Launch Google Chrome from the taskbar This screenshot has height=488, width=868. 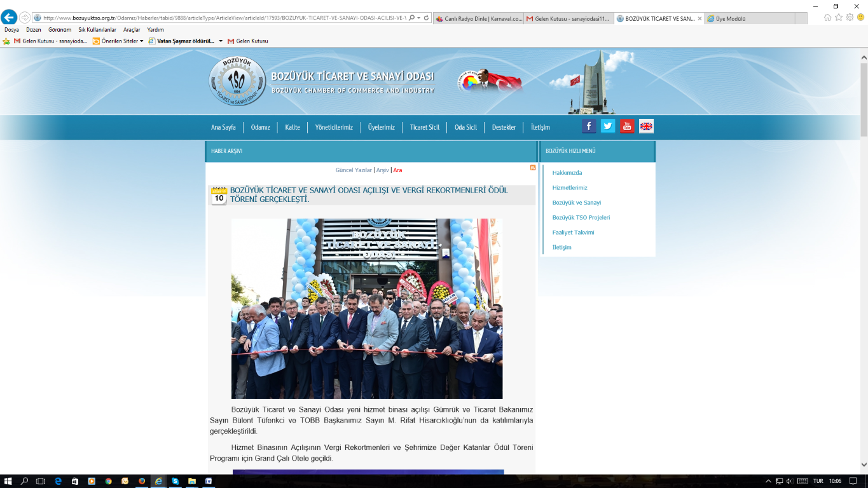[x=108, y=481]
